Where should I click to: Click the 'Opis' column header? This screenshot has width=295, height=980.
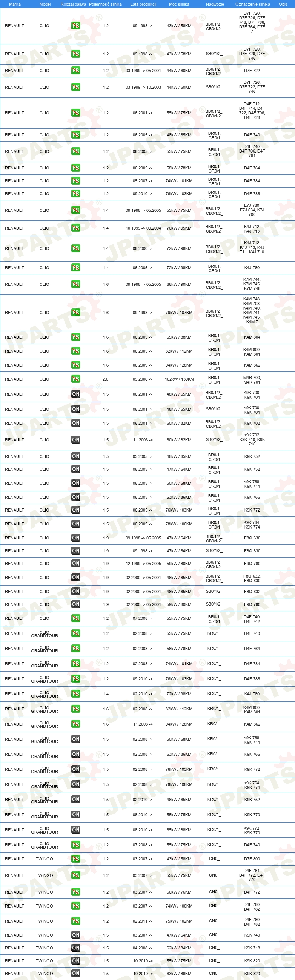point(283,4)
